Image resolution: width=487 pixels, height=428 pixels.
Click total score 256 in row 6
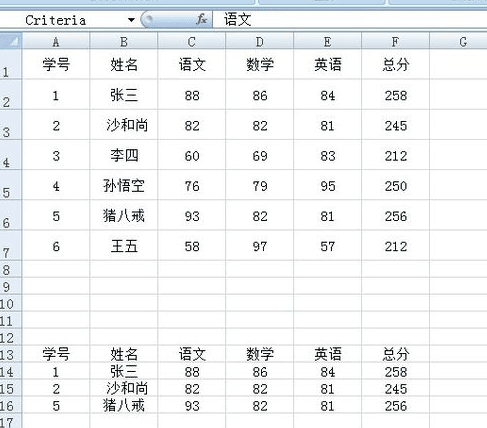pyautogui.click(x=396, y=216)
